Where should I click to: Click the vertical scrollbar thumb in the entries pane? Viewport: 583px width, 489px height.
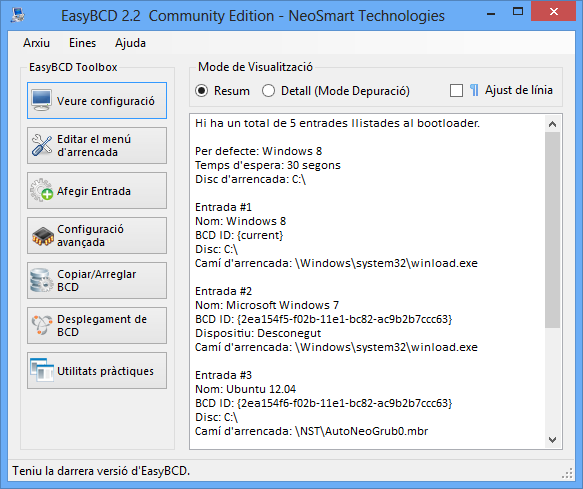pos(553,230)
